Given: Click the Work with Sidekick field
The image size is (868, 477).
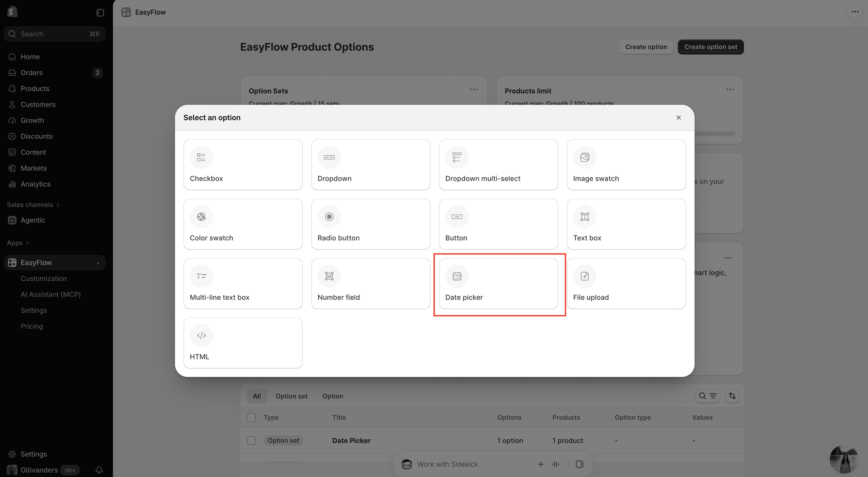Looking at the screenshot, I should pos(447,464).
